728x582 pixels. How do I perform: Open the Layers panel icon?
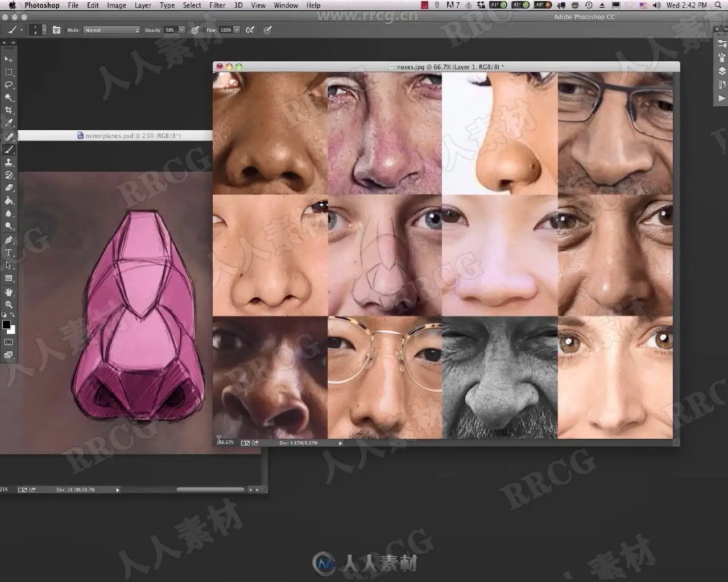pyautogui.click(x=722, y=71)
